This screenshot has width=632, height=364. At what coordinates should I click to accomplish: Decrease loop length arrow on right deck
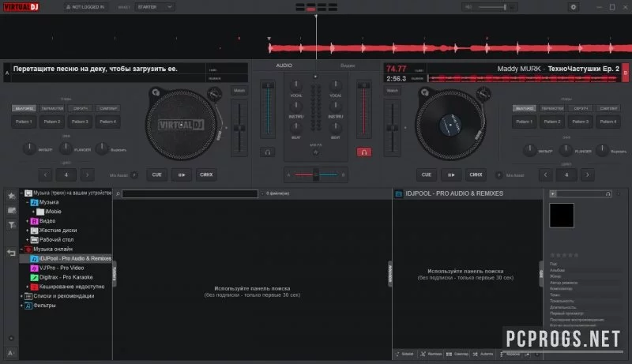[546, 174]
